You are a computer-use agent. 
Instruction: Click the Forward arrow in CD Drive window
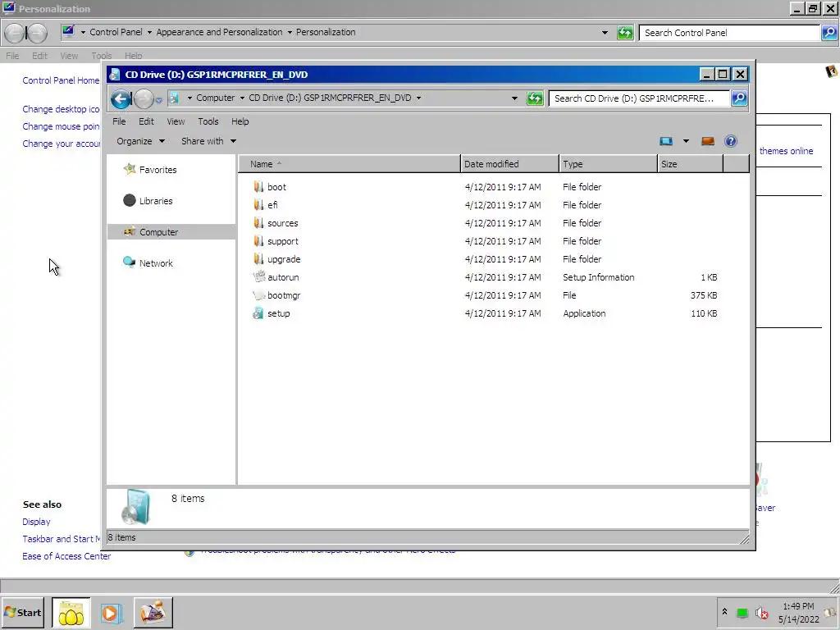pyautogui.click(x=144, y=98)
